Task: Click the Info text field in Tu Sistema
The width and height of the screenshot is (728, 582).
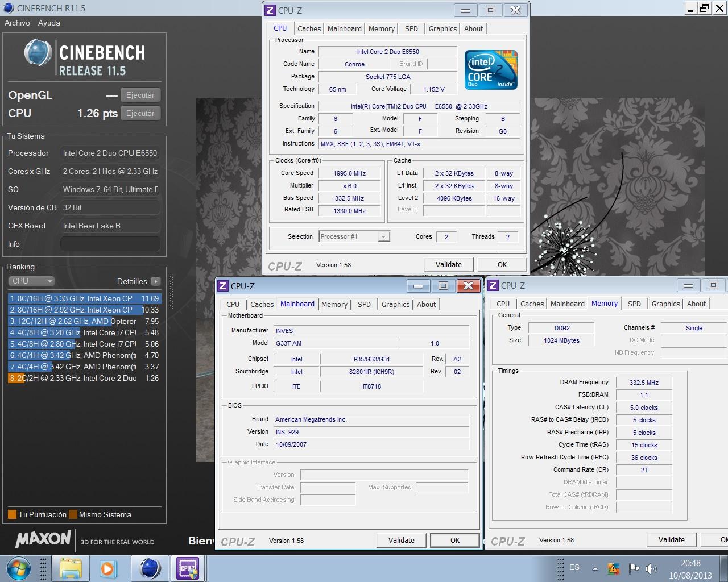Action: click(110, 244)
